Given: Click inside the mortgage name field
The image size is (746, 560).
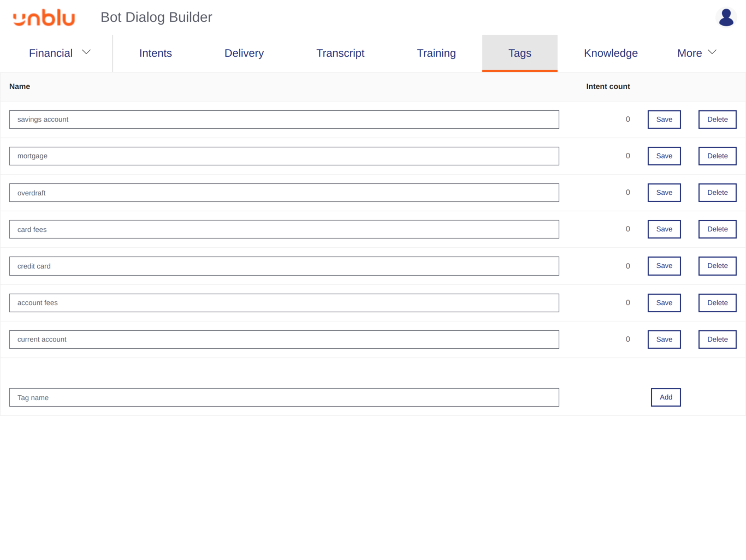Looking at the screenshot, I should click(x=284, y=156).
